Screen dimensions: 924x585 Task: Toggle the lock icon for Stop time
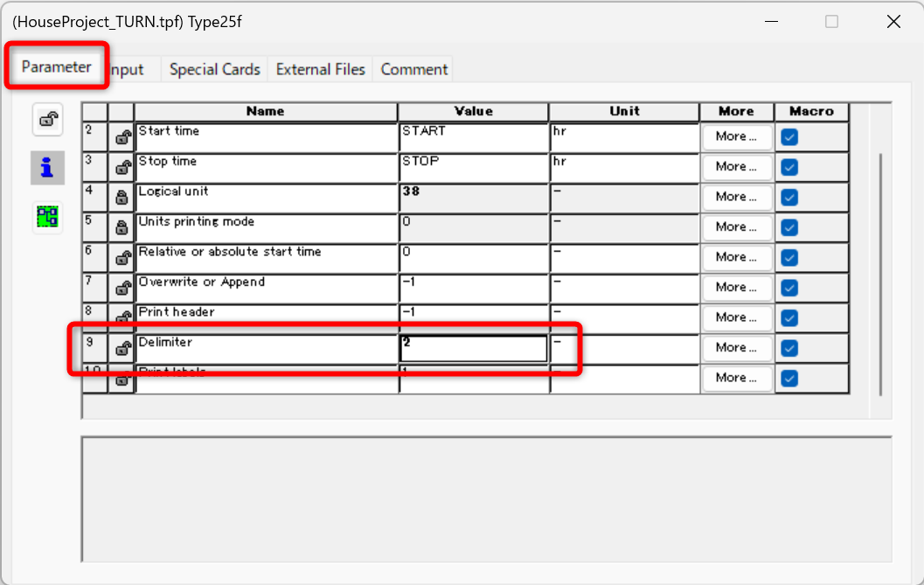point(122,167)
